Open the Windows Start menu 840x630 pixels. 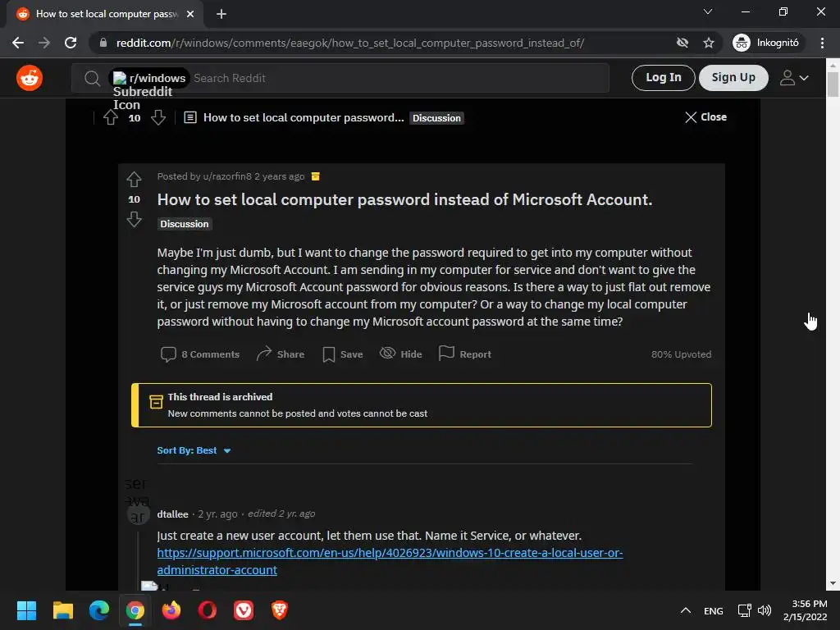26,610
